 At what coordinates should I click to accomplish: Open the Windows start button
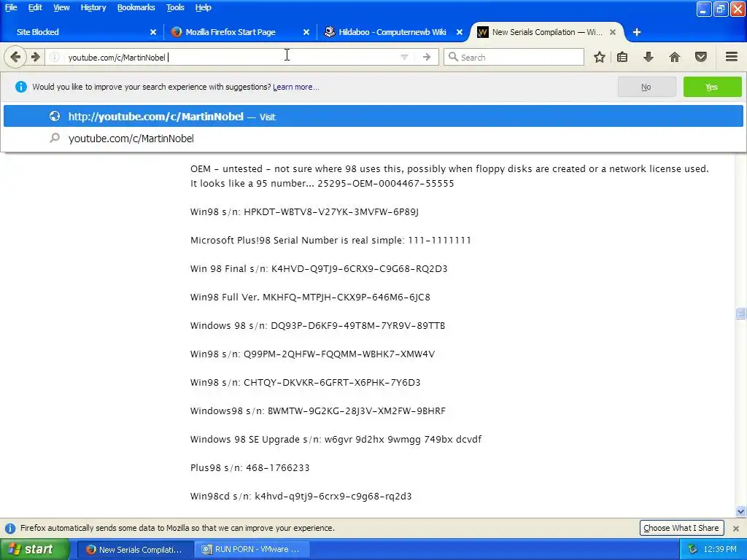pyautogui.click(x=34, y=550)
